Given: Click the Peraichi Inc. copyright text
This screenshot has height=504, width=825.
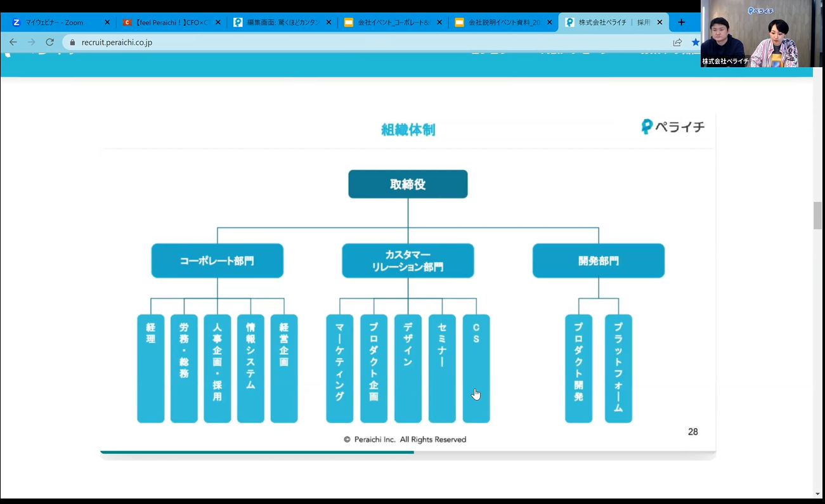Looking at the screenshot, I should (405, 439).
